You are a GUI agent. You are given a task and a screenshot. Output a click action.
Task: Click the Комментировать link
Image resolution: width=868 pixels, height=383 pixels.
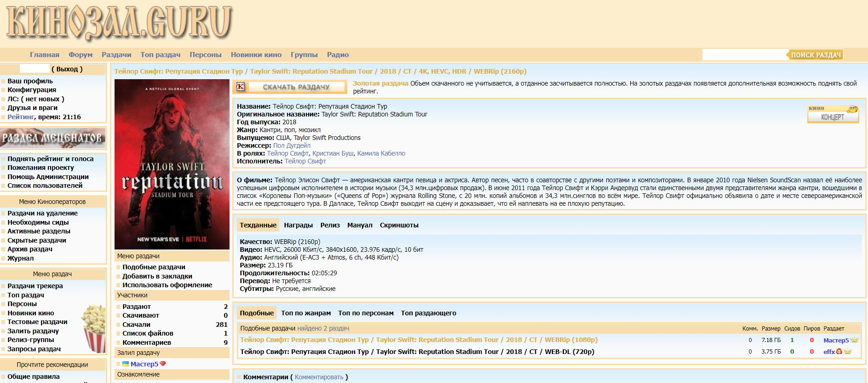[x=319, y=377]
